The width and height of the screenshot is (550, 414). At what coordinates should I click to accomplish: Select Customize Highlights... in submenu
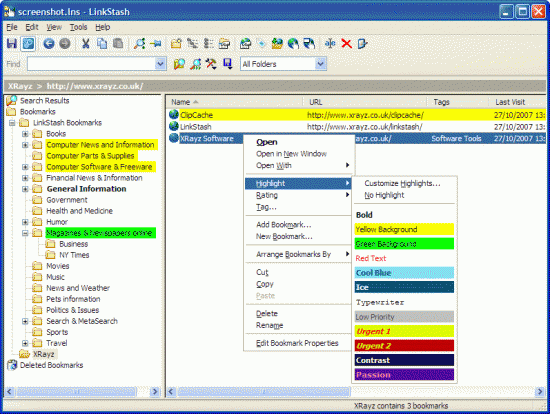coord(402,183)
